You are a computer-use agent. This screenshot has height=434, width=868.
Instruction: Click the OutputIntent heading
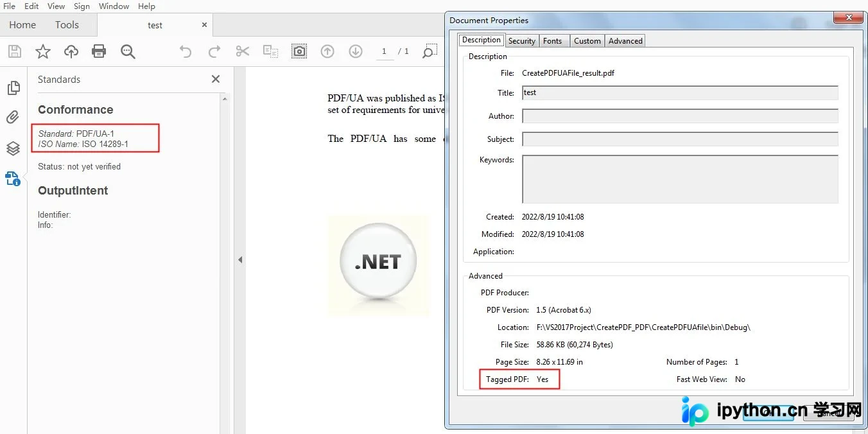click(x=73, y=191)
